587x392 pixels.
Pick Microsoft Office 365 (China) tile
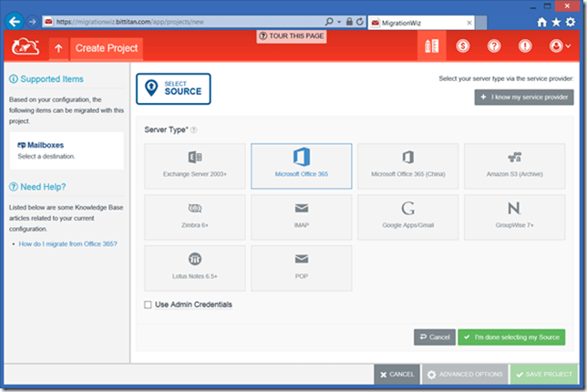[407, 165]
